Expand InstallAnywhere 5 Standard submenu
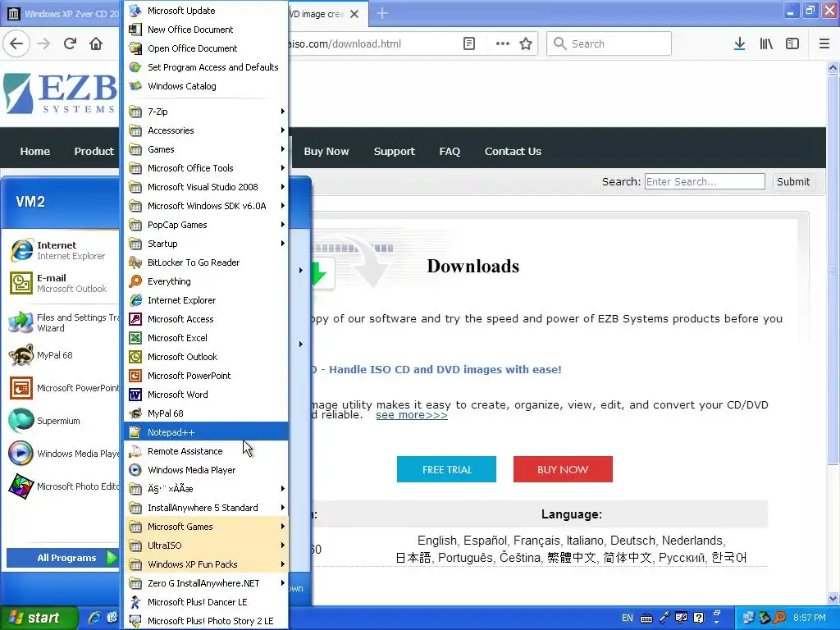This screenshot has height=630, width=840. 206,508
